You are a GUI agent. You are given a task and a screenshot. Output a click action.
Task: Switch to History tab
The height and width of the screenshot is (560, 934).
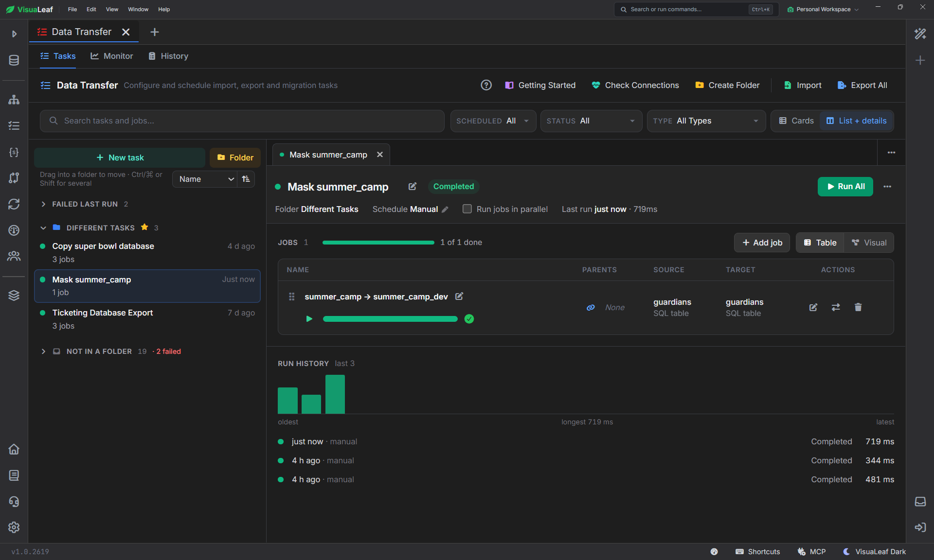(x=168, y=56)
